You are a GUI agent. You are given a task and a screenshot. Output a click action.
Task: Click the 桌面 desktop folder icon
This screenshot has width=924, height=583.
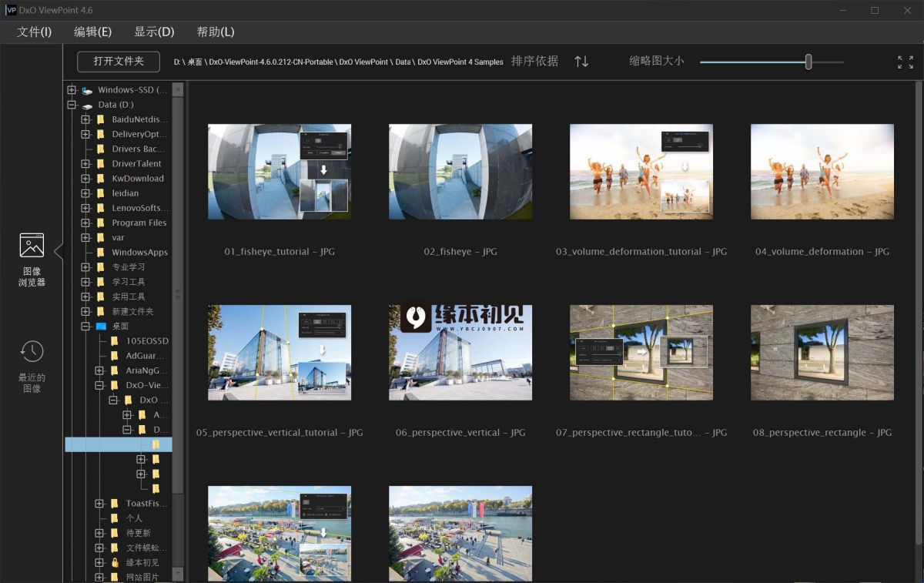(x=101, y=326)
